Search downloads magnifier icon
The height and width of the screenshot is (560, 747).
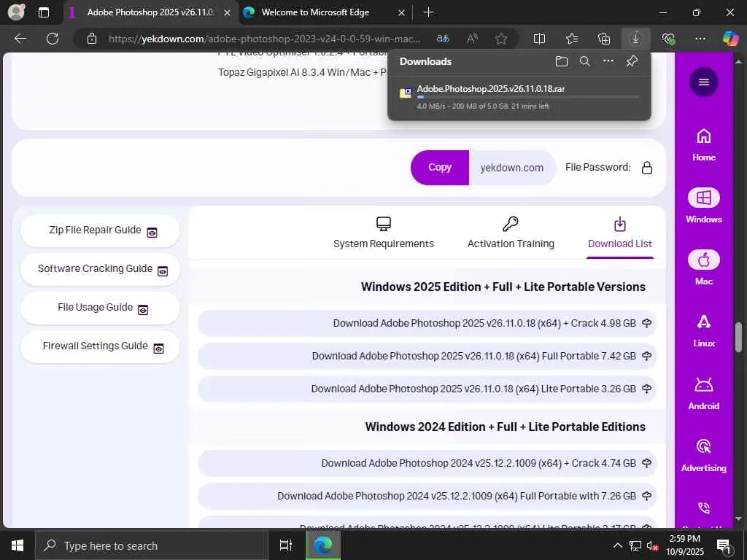(585, 61)
